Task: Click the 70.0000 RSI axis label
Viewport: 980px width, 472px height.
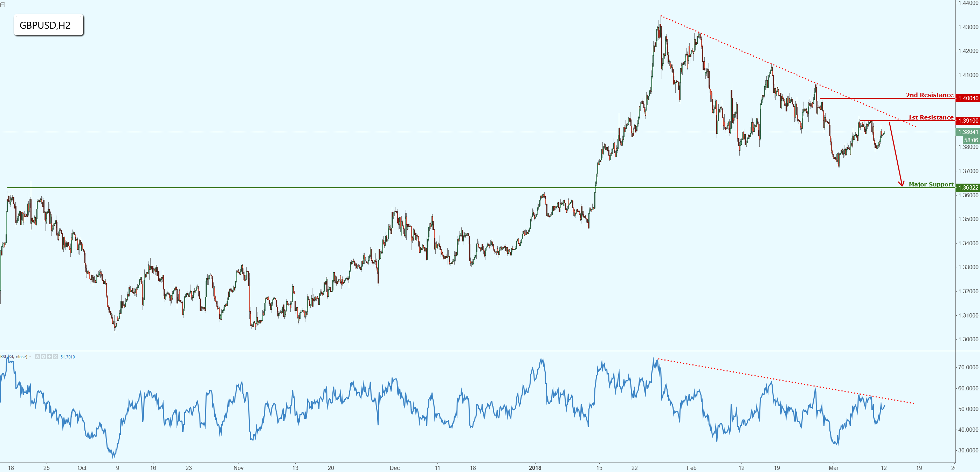Action: (x=968, y=367)
